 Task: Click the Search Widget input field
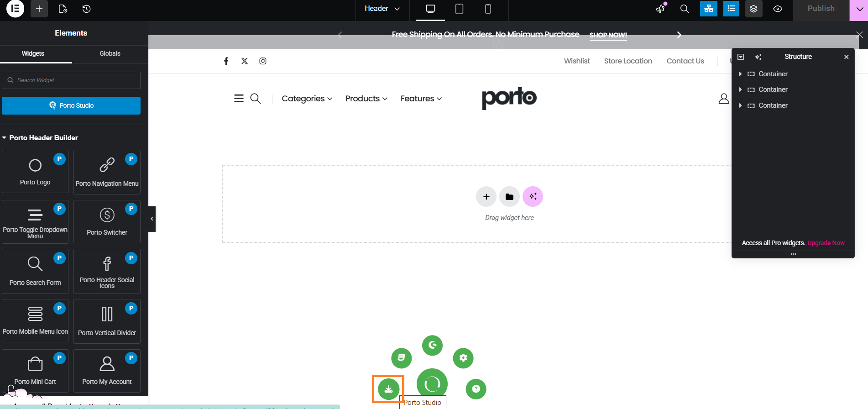click(71, 80)
